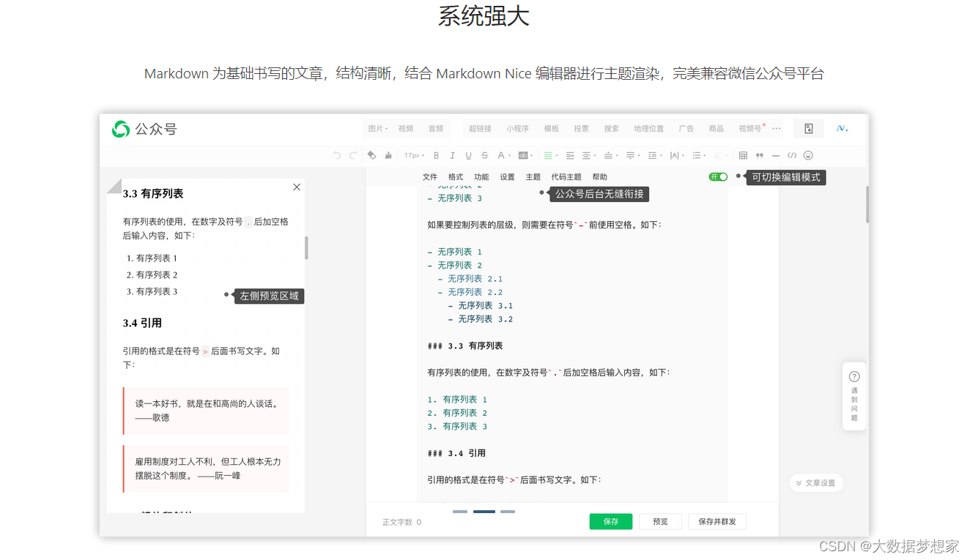Open the more options ellipsis in insert bar

(777, 128)
